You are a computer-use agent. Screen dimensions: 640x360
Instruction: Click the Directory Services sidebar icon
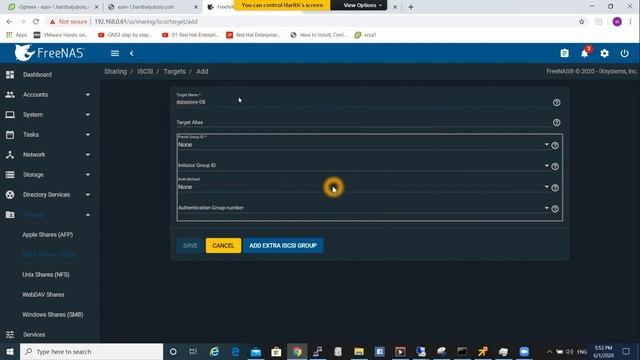[10, 195]
